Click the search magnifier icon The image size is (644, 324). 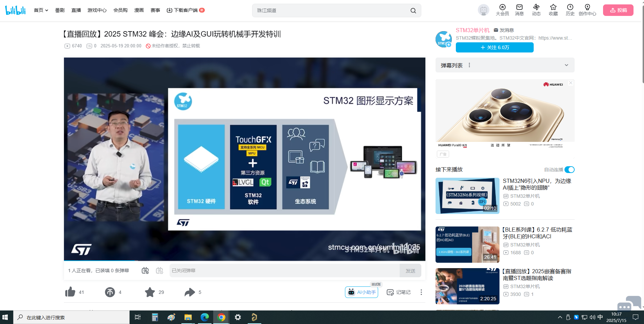click(x=413, y=10)
